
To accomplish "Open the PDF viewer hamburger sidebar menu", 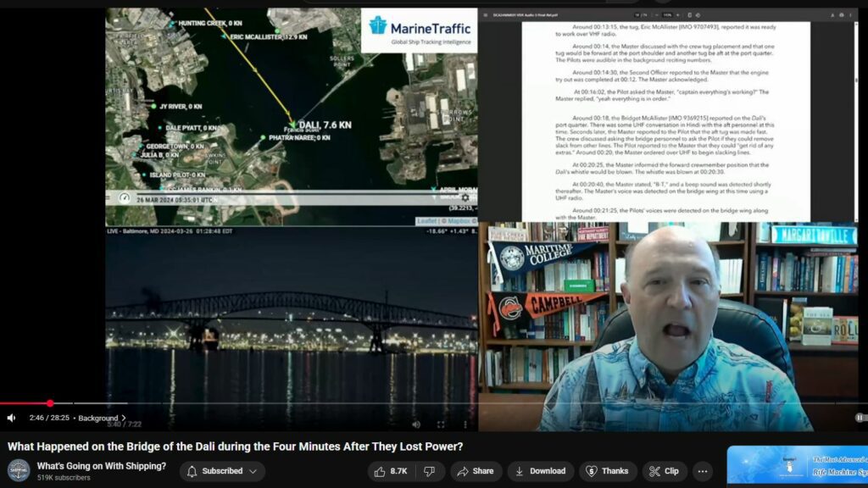I will [486, 15].
